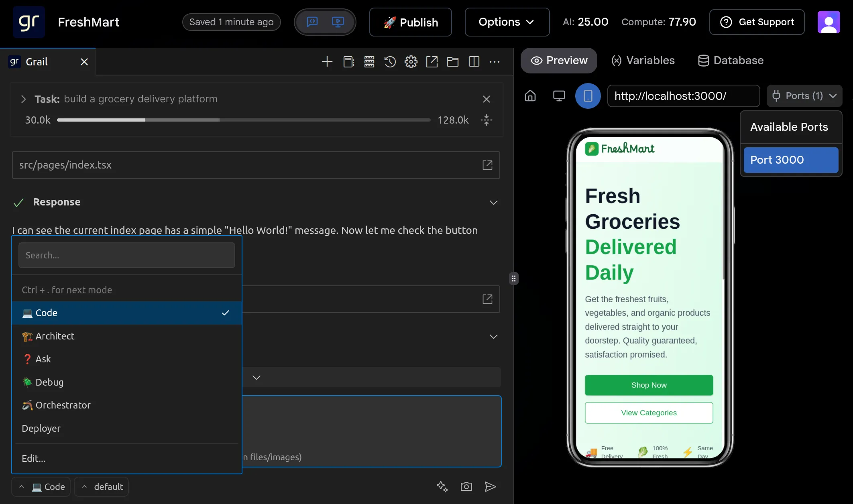The height and width of the screenshot is (504, 853).
Task: Toggle mobile device preview view
Action: (588, 96)
